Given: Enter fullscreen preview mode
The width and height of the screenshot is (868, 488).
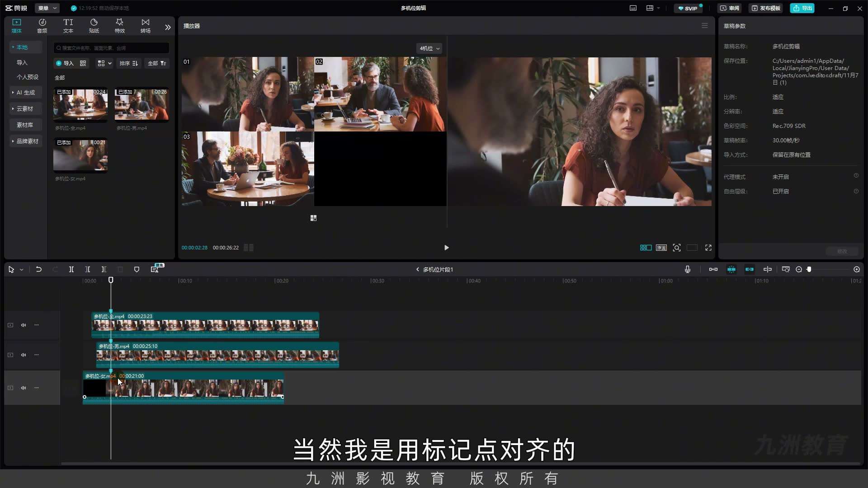Looking at the screenshot, I should pyautogui.click(x=708, y=248).
